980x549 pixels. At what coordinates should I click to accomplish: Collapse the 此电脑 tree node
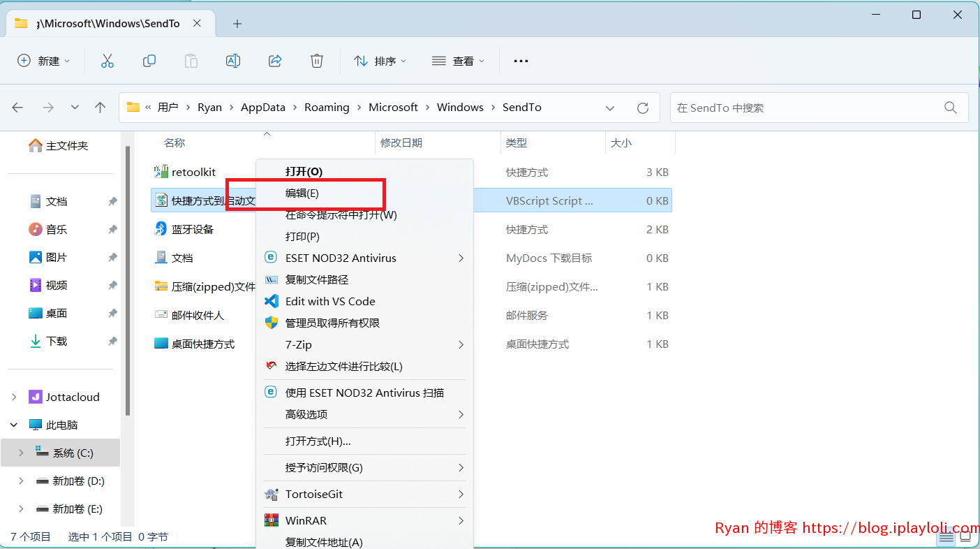click(14, 425)
